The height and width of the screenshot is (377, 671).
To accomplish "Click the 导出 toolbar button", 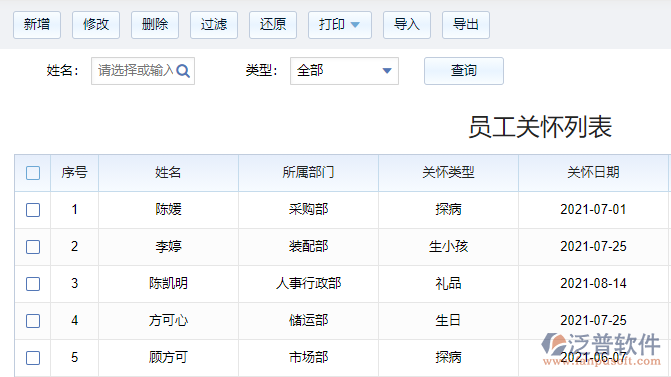I will [x=466, y=25].
